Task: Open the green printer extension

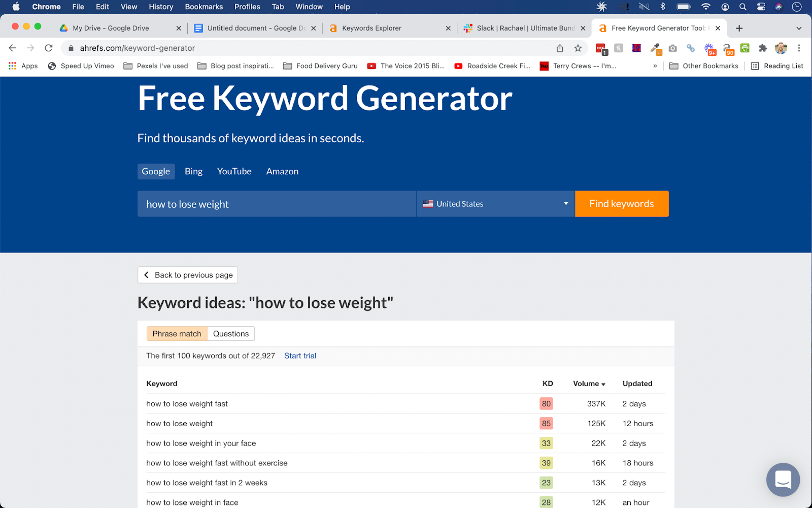Action: click(x=745, y=48)
